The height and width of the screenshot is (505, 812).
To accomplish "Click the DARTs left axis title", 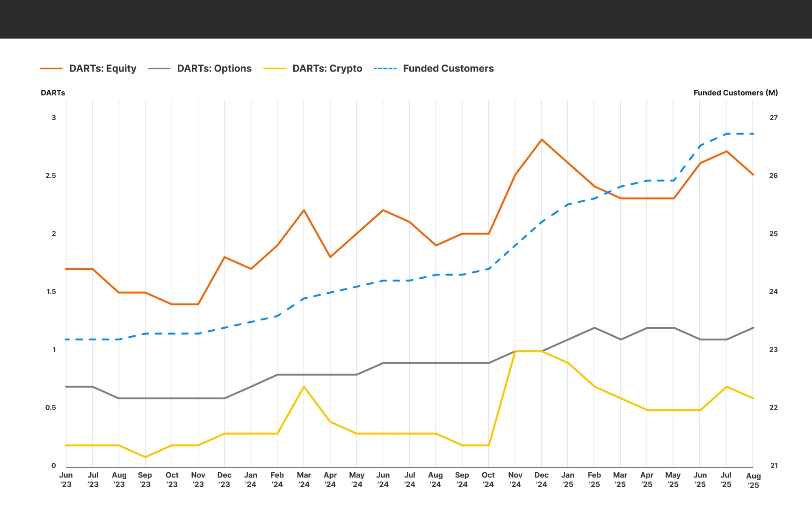I will coord(53,93).
